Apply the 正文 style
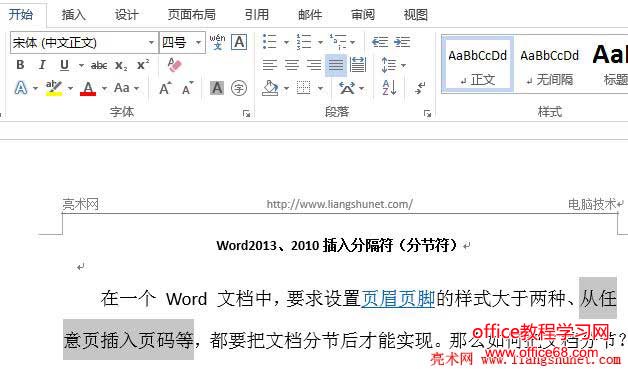This screenshot has width=628, height=369. (477, 65)
